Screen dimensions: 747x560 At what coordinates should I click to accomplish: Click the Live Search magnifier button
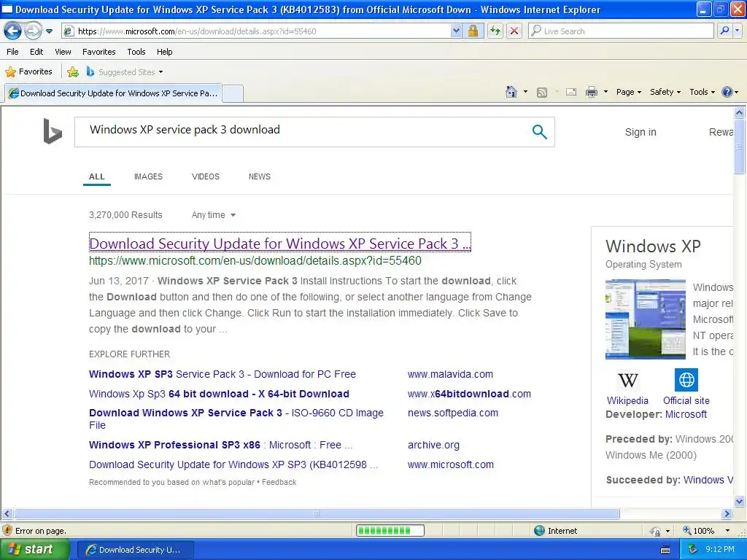click(x=724, y=31)
